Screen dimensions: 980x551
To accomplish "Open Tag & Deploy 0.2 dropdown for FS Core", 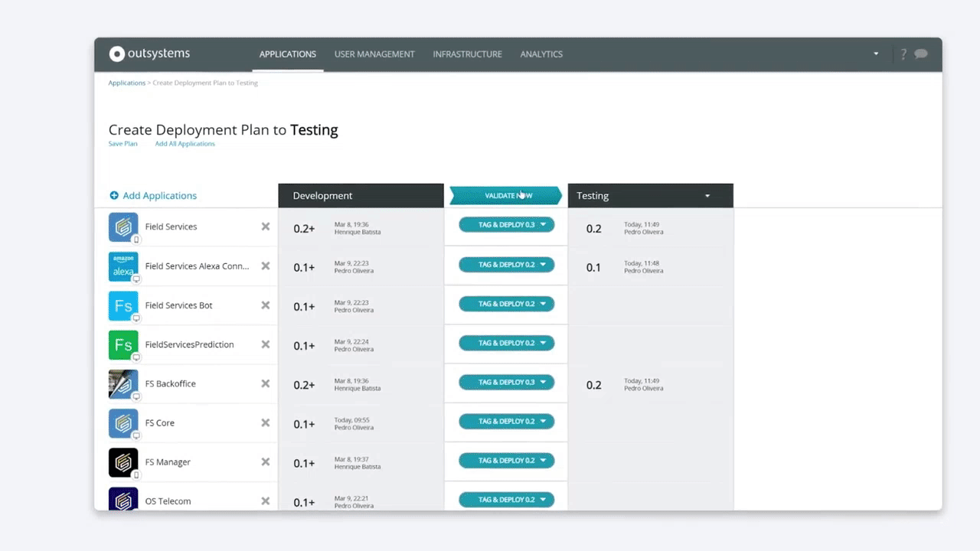I will click(543, 422).
